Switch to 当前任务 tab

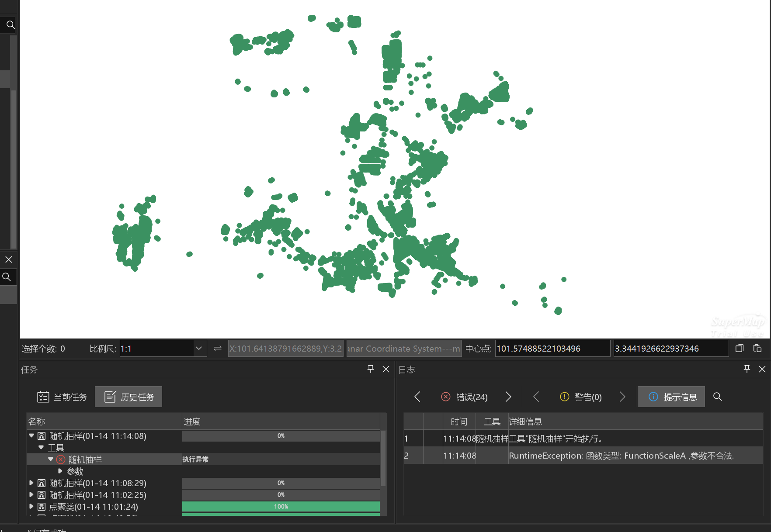(62, 397)
